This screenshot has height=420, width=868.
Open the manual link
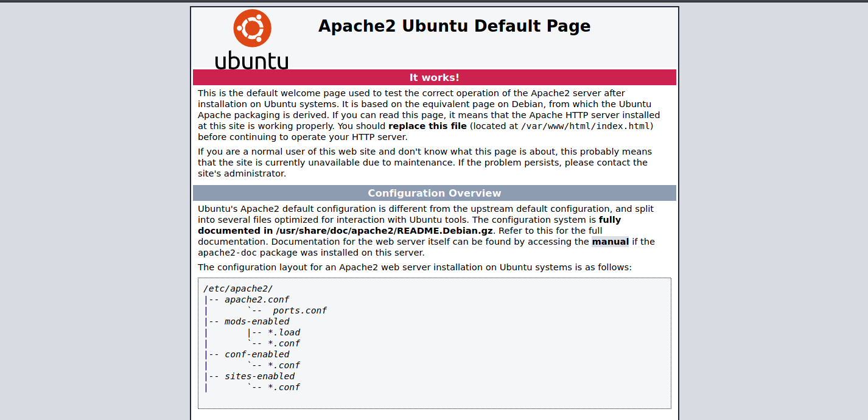point(611,242)
